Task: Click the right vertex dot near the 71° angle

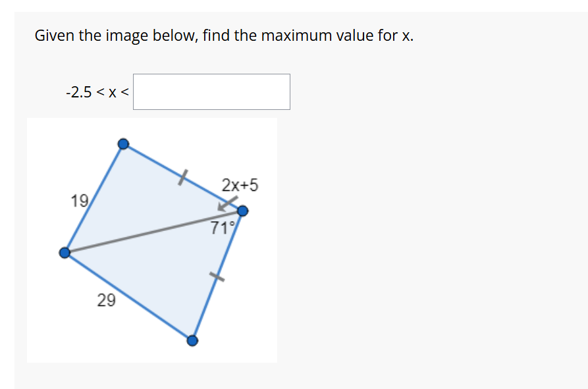Action: tap(242, 211)
